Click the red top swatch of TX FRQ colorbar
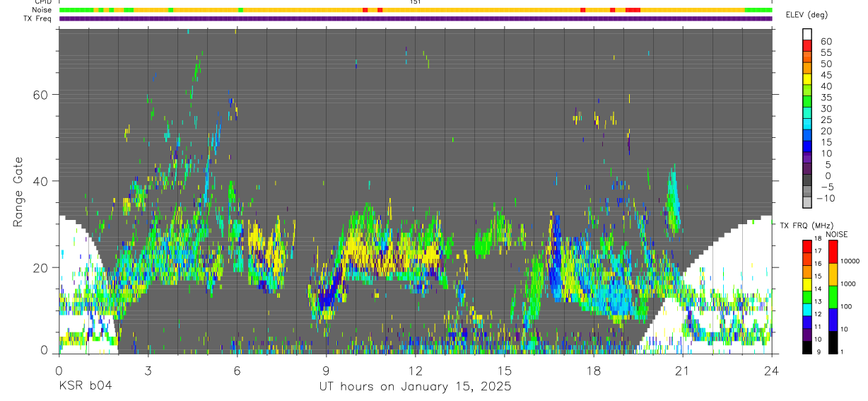 (807, 245)
